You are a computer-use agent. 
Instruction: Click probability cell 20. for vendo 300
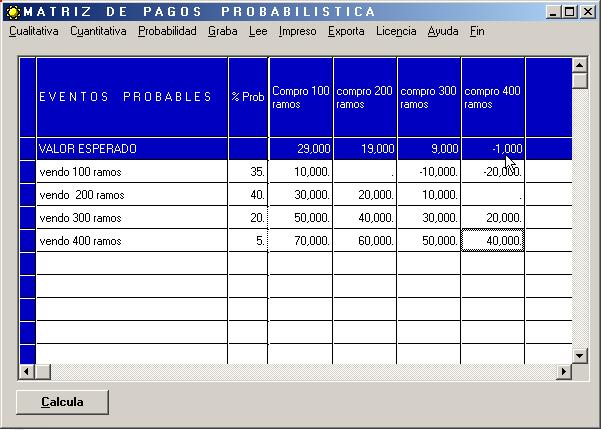pyautogui.click(x=248, y=218)
